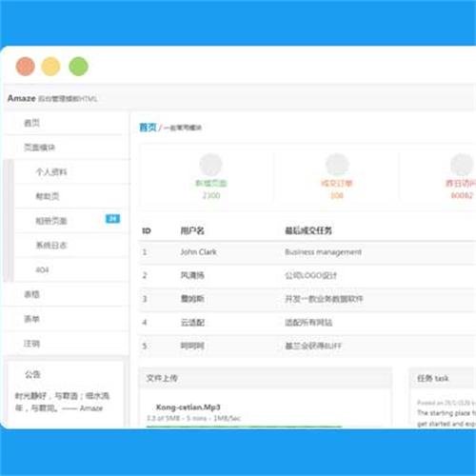Click the 308 stat value
476x476 pixels.
click(x=337, y=195)
